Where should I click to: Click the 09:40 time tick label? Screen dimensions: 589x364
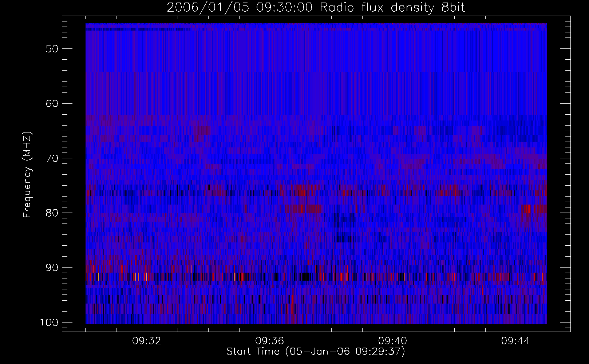(393, 341)
